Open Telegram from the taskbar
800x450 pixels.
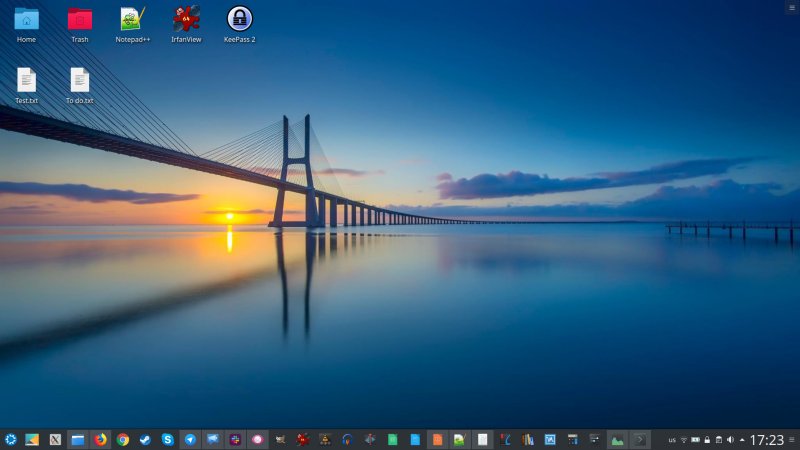click(x=190, y=439)
